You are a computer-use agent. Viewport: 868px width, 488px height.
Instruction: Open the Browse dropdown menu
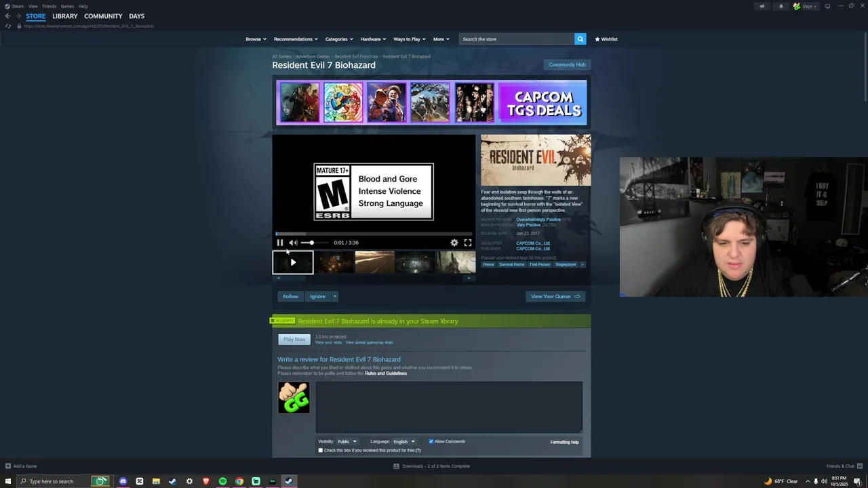[256, 39]
